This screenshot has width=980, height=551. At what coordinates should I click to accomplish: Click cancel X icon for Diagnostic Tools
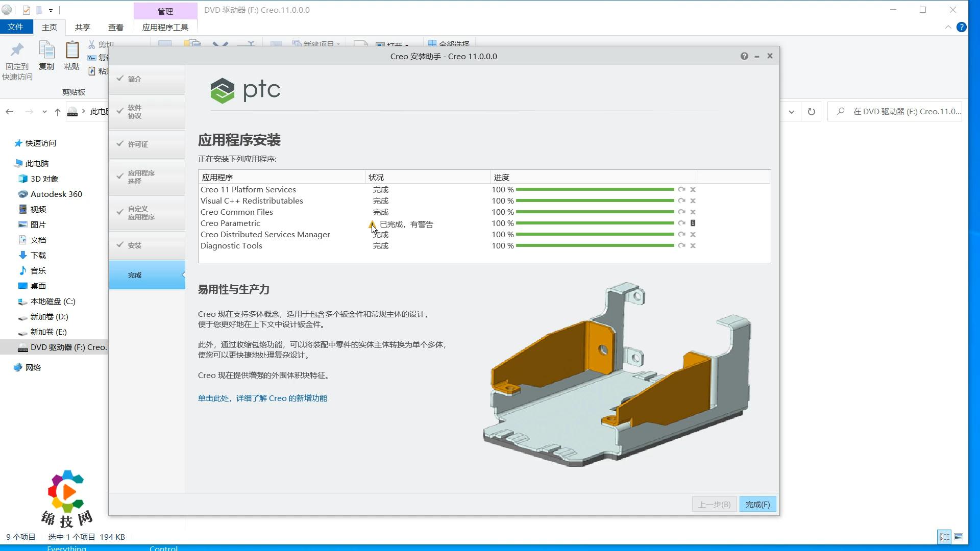pos(693,245)
